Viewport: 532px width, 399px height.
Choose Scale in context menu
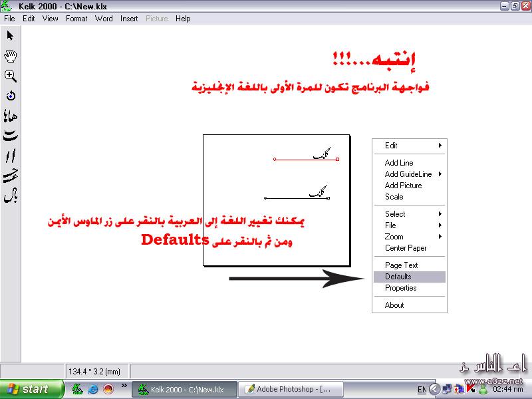point(410,197)
